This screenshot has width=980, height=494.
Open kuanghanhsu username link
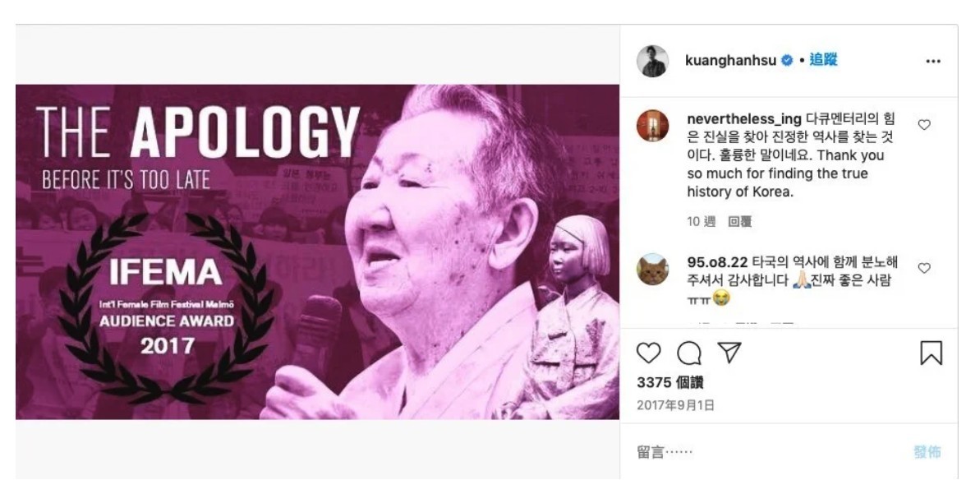[730, 61]
